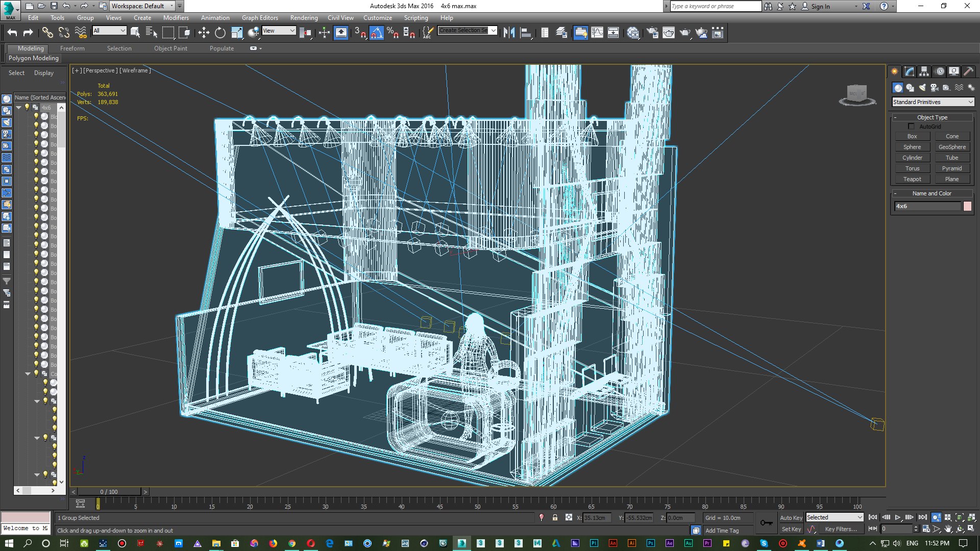Image resolution: width=980 pixels, height=551 pixels.
Task: Click the Set Key button
Action: [791, 529]
